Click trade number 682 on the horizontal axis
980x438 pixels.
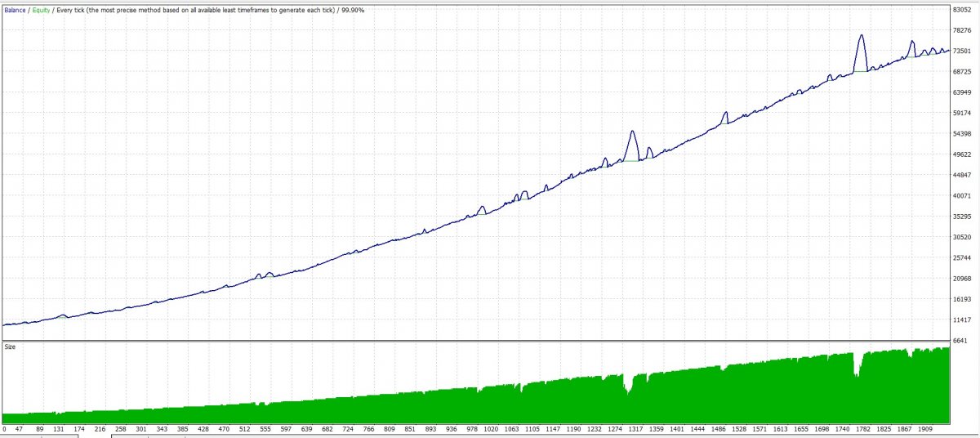pyautogui.click(x=327, y=428)
